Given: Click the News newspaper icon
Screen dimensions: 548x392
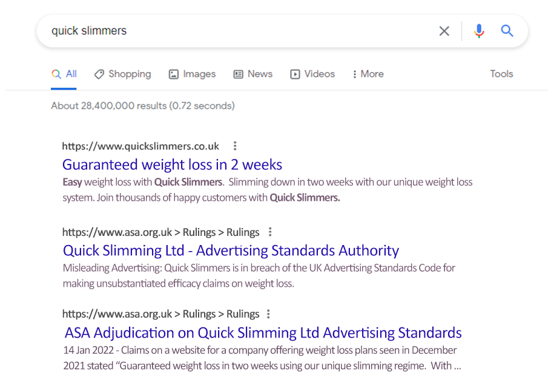Looking at the screenshot, I should tap(239, 74).
